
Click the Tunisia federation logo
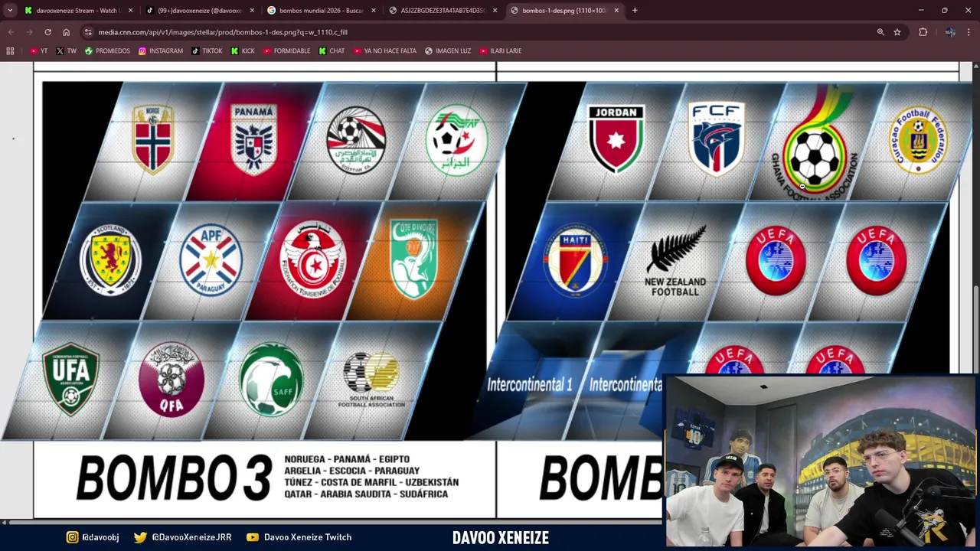click(312, 260)
